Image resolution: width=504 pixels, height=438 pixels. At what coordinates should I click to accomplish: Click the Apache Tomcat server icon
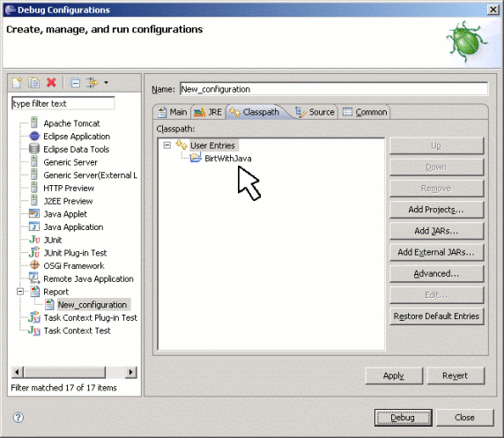34,122
